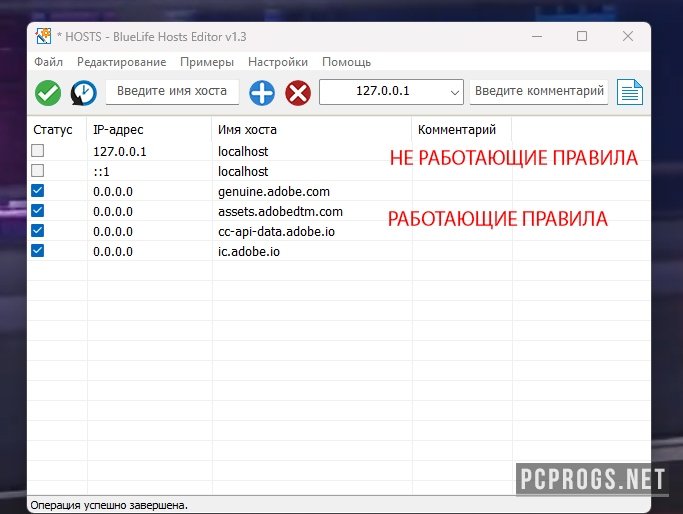Sort by the Имя хоста column header

coord(311,129)
